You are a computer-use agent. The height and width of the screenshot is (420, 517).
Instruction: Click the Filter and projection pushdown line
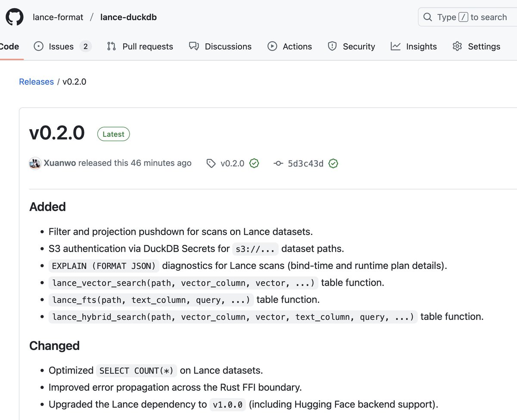[x=181, y=232]
